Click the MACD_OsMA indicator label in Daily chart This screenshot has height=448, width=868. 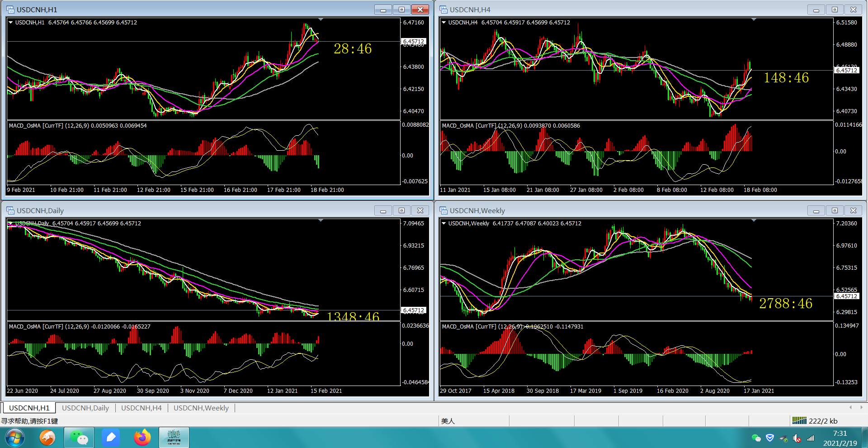coord(80,326)
